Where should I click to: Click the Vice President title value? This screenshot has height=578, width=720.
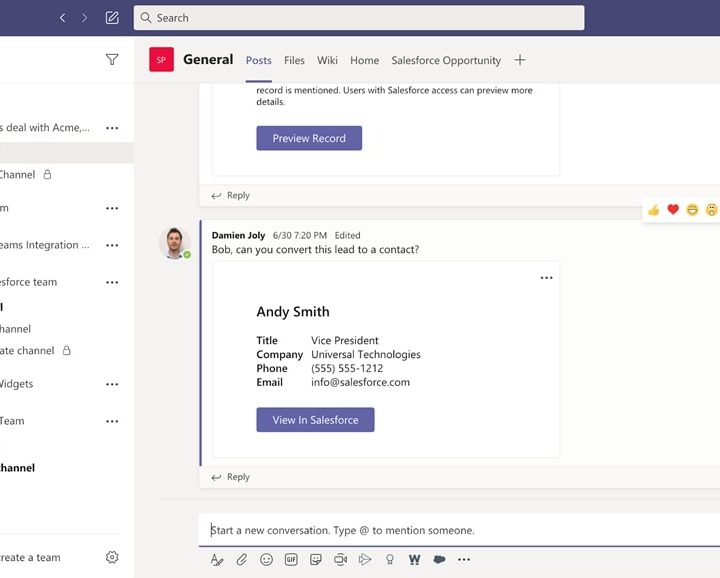(345, 341)
